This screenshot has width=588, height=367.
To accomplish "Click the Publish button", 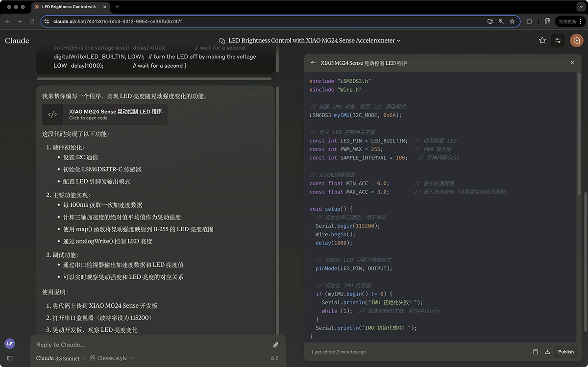I will pyautogui.click(x=566, y=352).
